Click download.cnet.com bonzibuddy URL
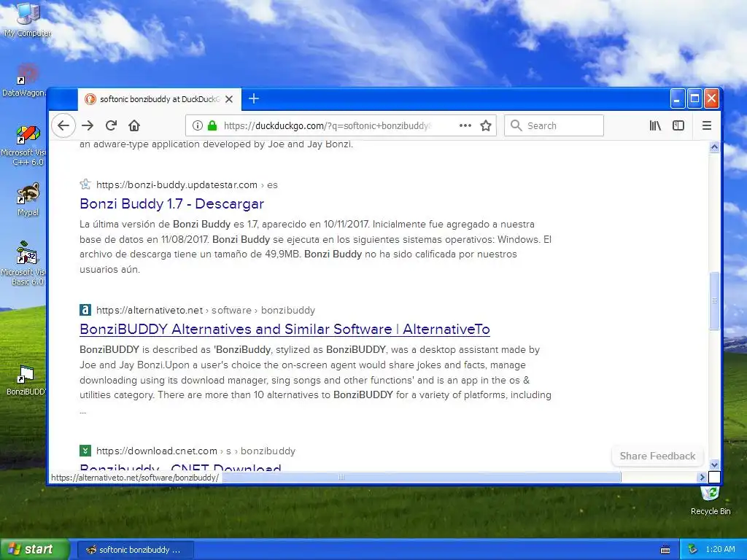Viewport: 747px width, 560px height. pos(196,451)
